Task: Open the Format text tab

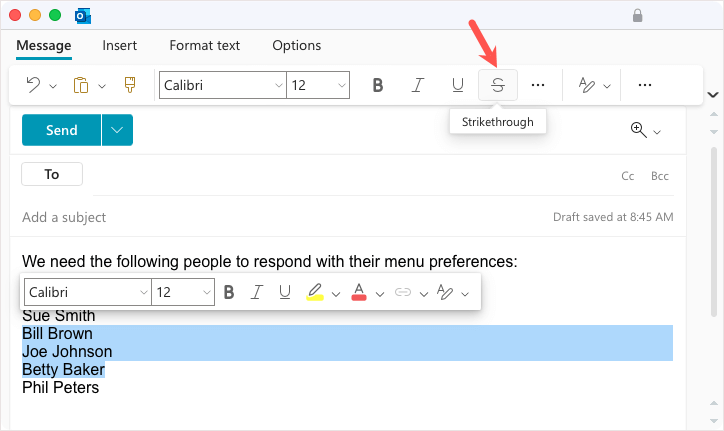Action: pyautogui.click(x=204, y=45)
